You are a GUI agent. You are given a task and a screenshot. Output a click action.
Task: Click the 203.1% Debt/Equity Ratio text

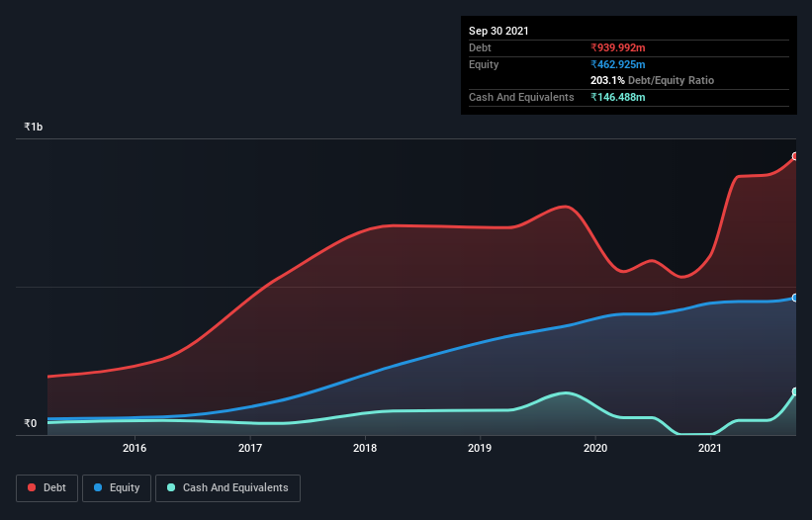tap(652, 80)
